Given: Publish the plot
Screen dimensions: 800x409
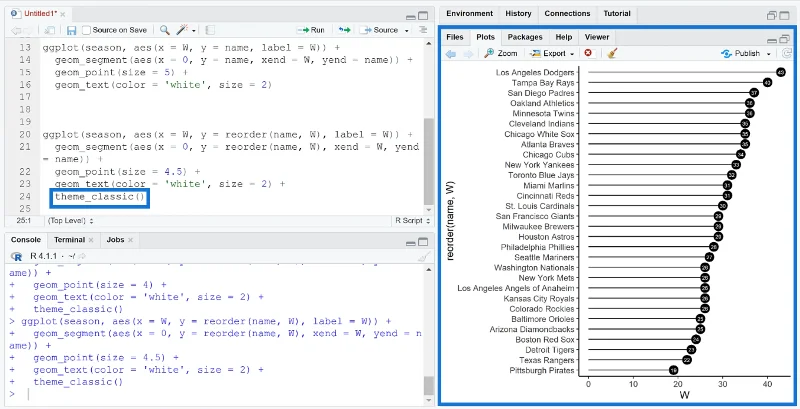Looking at the screenshot, I should (x=741, y=53).
